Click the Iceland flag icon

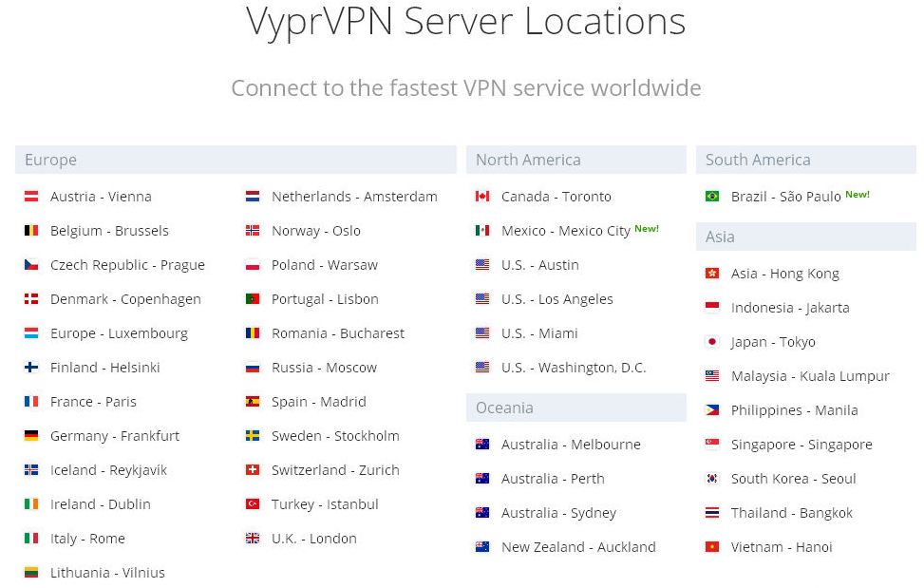pos(31,469)
